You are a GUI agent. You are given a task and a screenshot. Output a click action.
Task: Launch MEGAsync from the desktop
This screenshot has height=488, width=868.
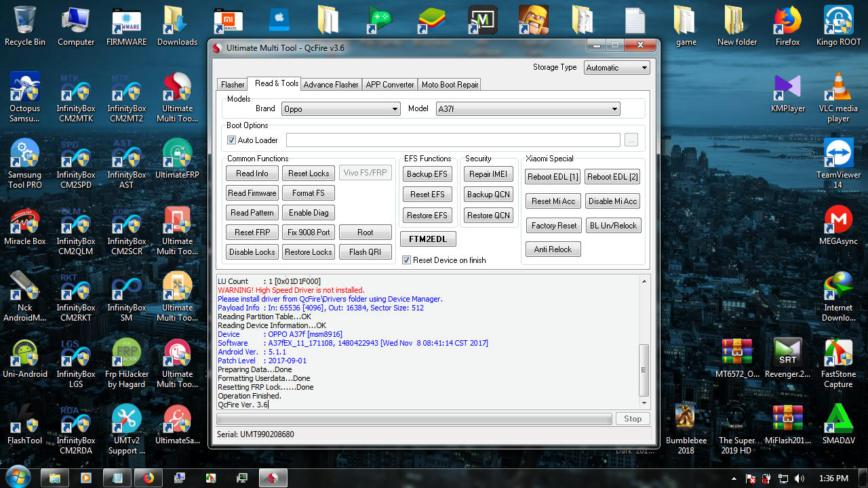(x=839, y=225)
